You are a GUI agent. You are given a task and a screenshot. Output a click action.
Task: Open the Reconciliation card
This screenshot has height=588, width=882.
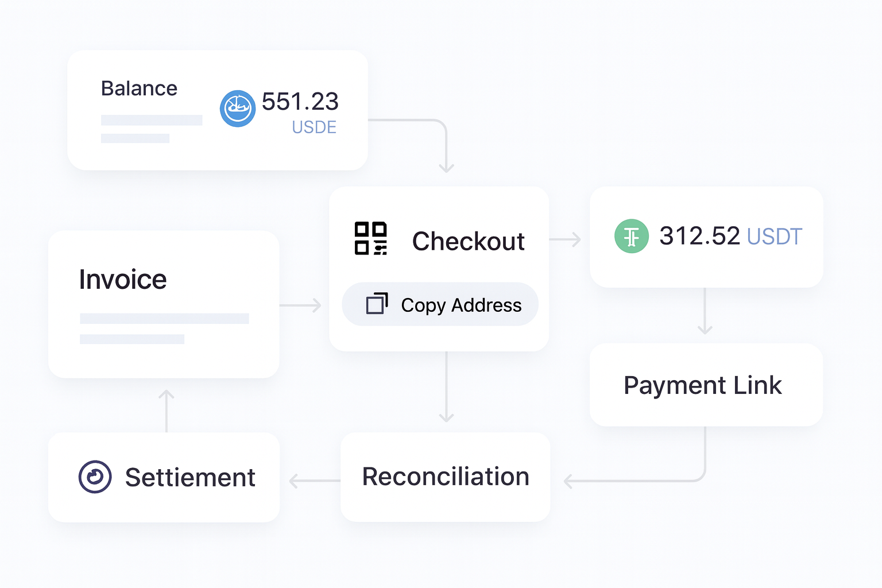point(446,477)
